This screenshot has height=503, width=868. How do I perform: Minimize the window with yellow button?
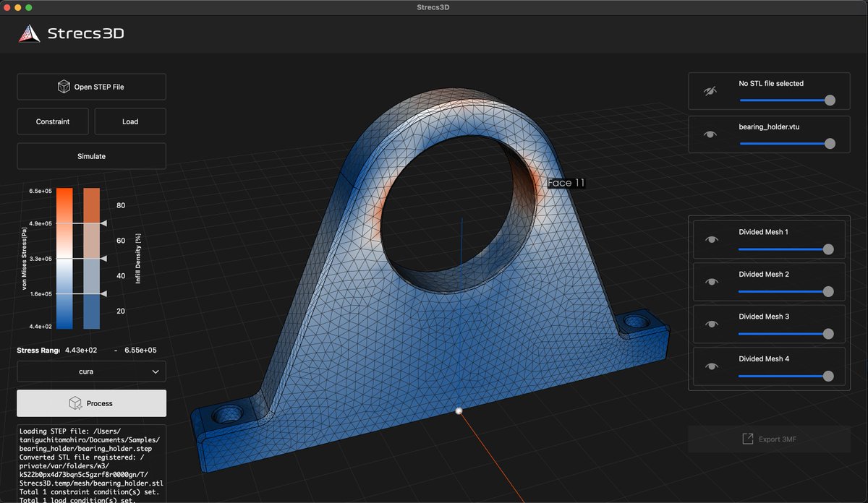coord(18,7)
